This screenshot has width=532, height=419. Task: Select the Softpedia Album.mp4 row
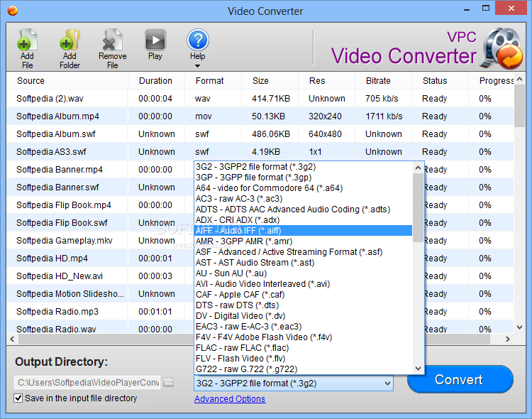[x=260, y=116]
